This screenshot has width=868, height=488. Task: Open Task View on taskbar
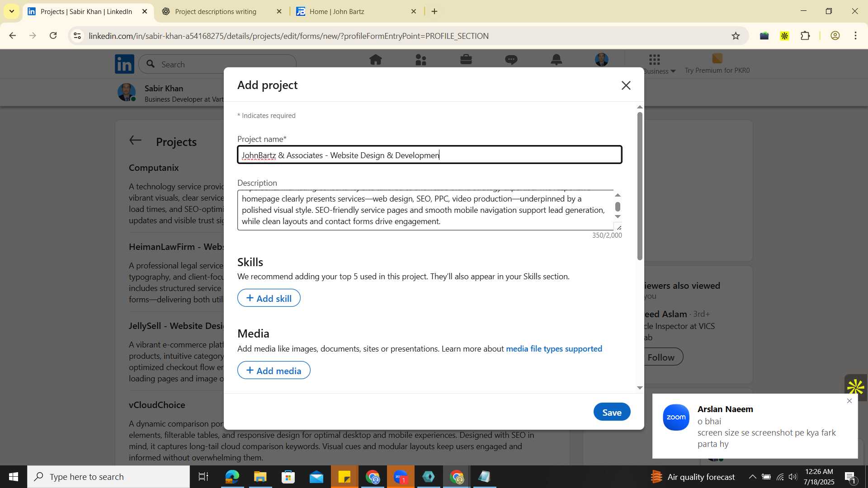pyautogui.click(x=203, y=477)
